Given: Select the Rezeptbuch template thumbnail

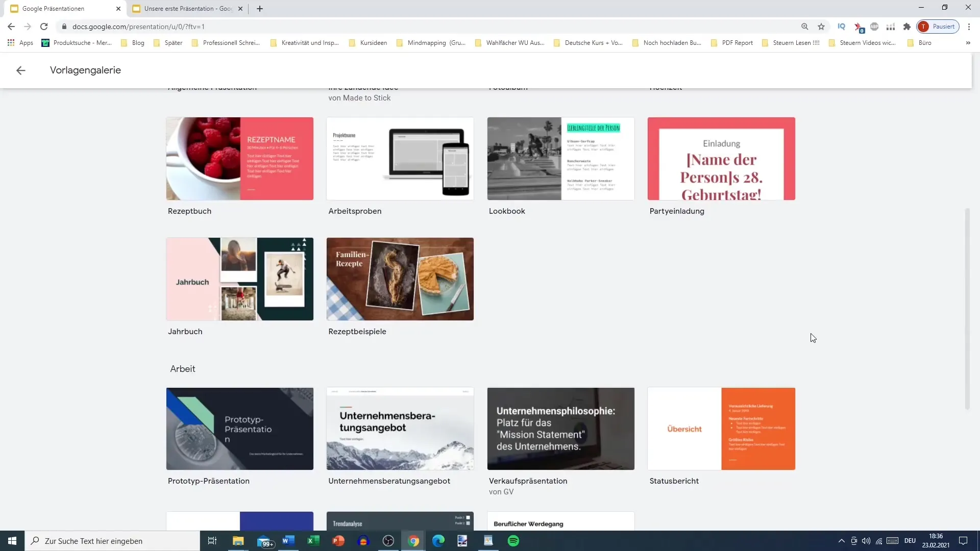Looking at the screenshot, I should pyautogui.click(x=239, y=159).
